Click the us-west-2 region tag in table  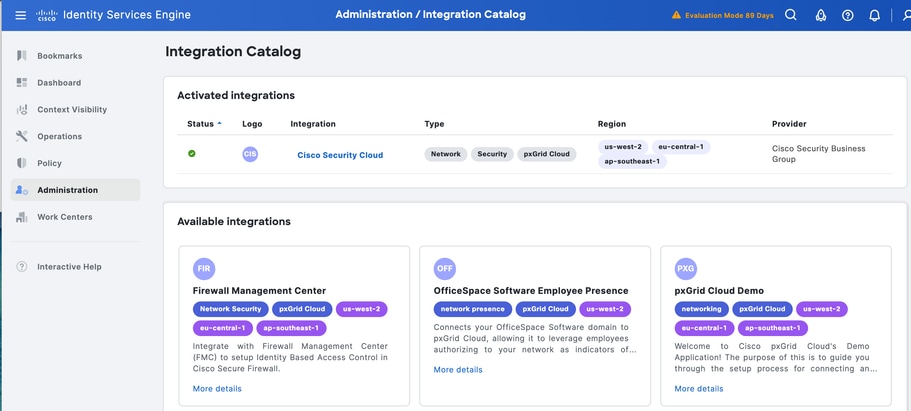pyautogui.click(x=623, y=146)
